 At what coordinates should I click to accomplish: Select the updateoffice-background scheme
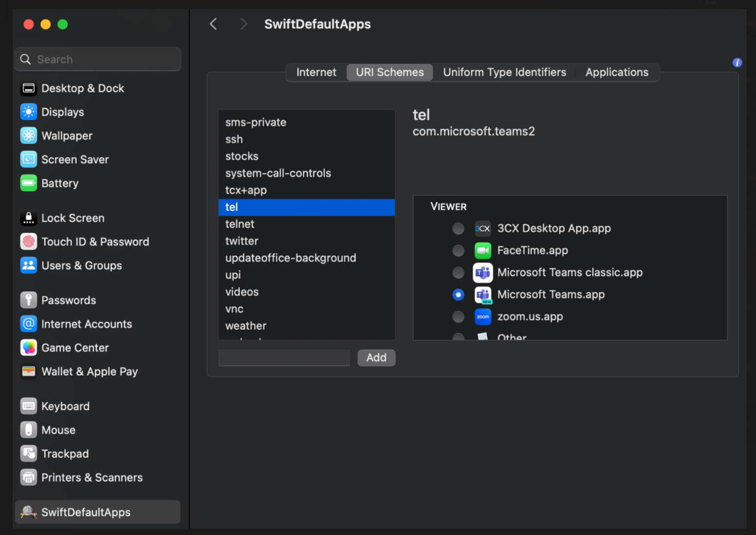click(x=307, y=258)
